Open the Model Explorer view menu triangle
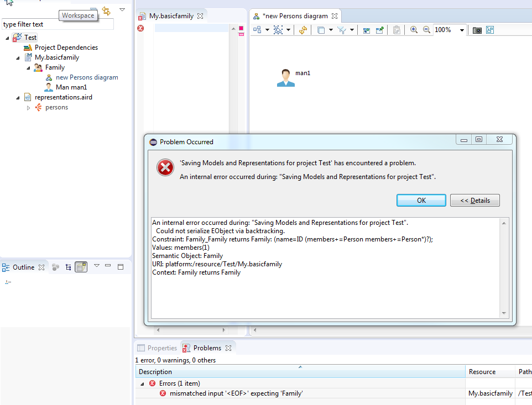The width and height of the screenshot is (532, 405). pyautogui.click(x=122, y=10)
